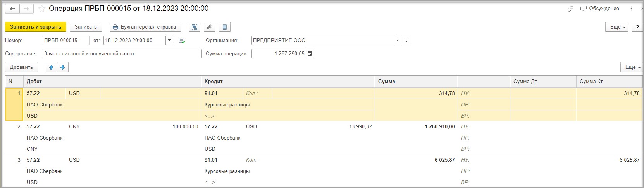The width and height of the screenshot is (644, 188).
Task: Sort table by the Кредит column header
Action: coord(288,82)
